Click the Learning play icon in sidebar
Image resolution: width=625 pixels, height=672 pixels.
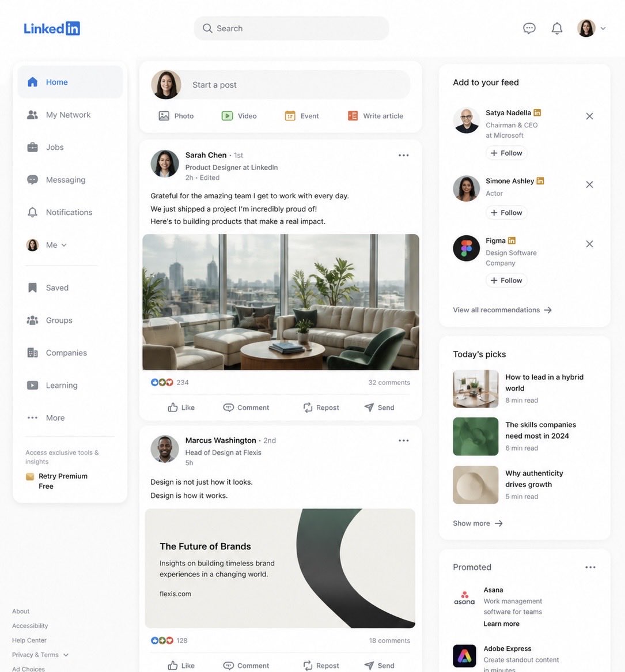point(33,386)
